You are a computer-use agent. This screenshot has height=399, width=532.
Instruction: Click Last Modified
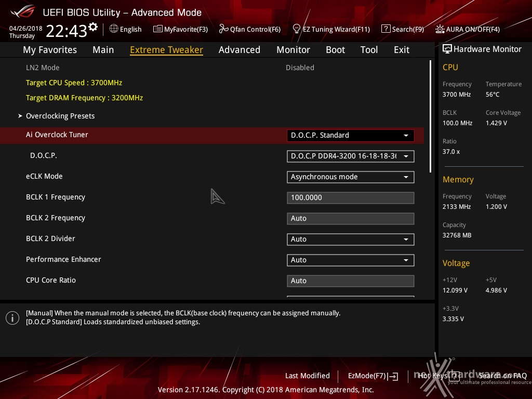[x=307, y=376]
